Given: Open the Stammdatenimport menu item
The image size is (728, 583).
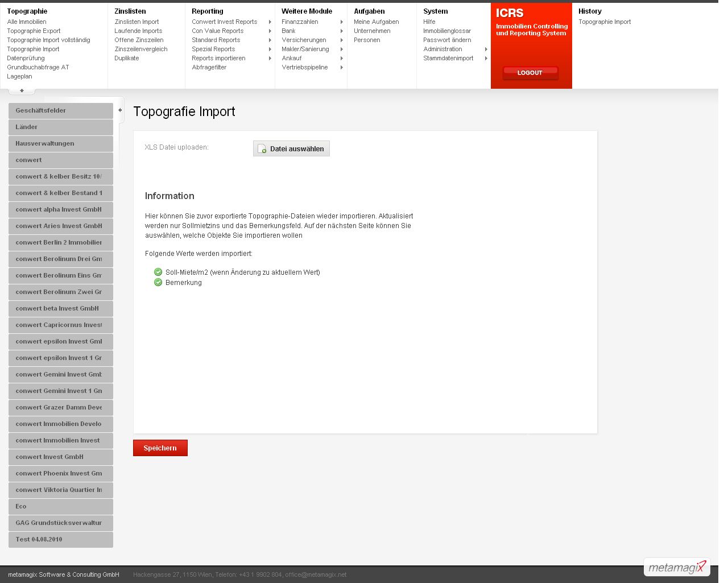Looking at the screenshot, I should pyautogui.click(x=448, y=58).
